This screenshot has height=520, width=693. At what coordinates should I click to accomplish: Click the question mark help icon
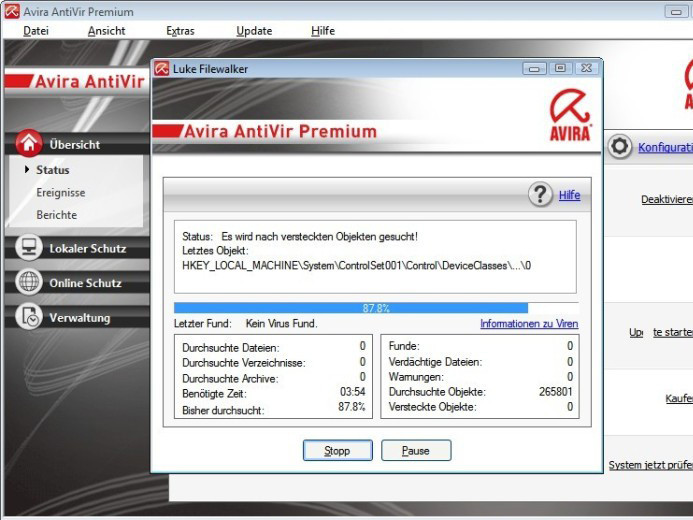(540, 194)
